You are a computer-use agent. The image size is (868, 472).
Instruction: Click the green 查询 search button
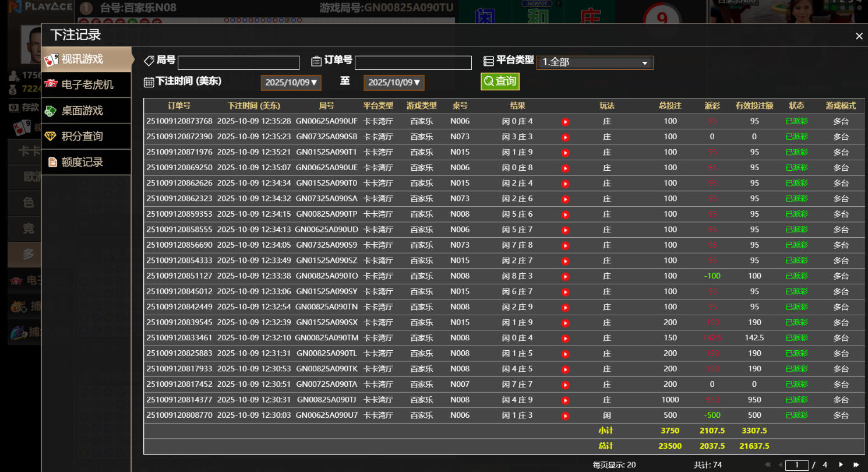click(500, 82)
